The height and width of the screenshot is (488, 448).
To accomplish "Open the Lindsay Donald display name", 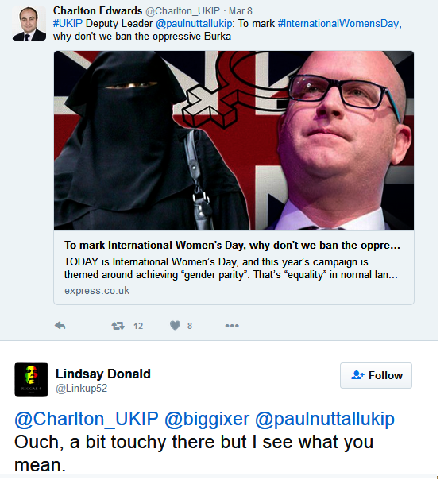I will (103, 374).
